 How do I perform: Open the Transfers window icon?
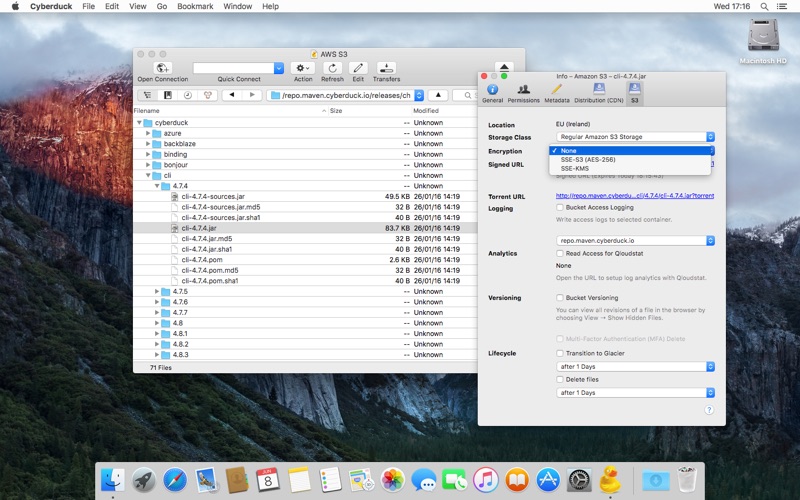(386, 68)
